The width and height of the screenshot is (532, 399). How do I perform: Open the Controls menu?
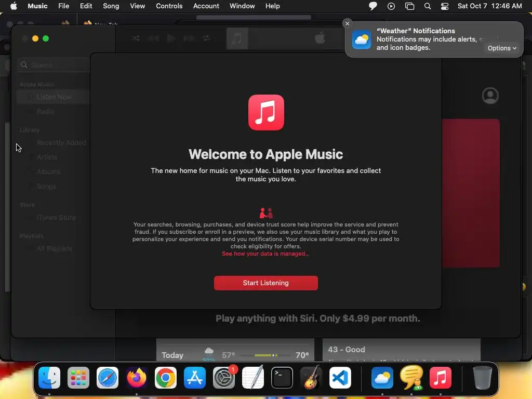(169, 6)
